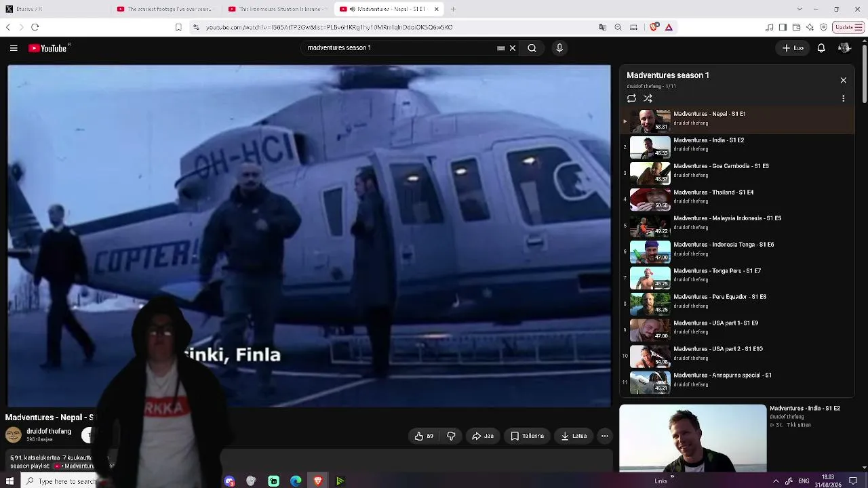This screenshot has width=868, height=488.
Task: Dislike the video with thumbs down
Action: pyautogui.click(x=451, y=436)
